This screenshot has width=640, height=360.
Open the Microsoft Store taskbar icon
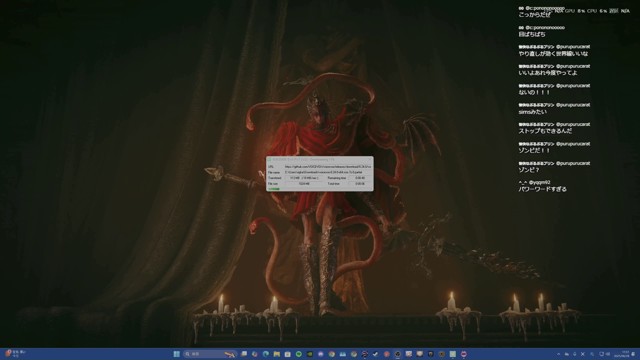[287, 354]
